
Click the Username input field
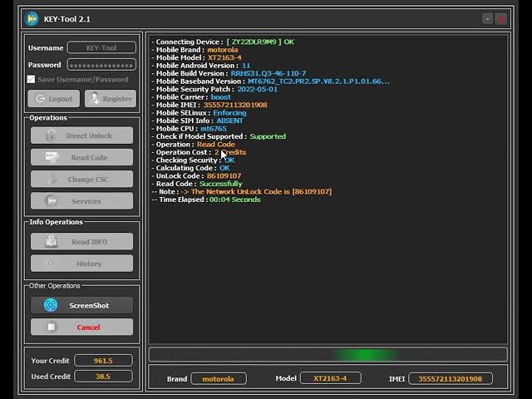(x=101, y=47)
